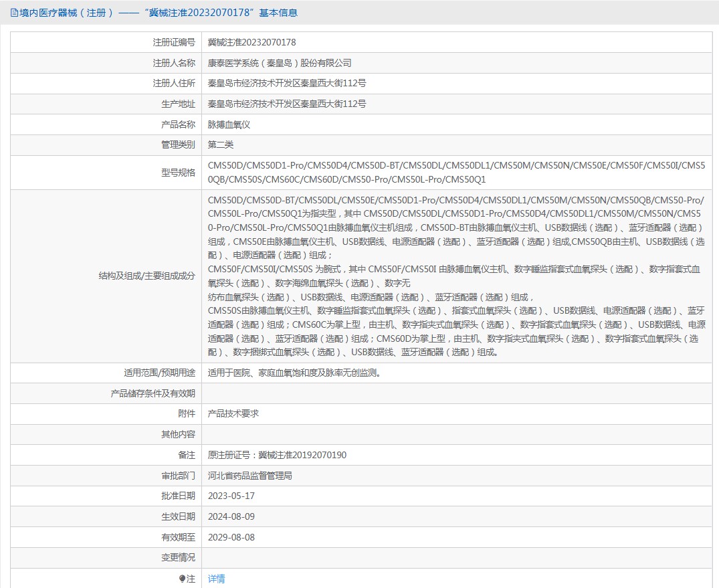Click the 注册人住所 address value
719x588 pixels.
[x=286, y=83]
